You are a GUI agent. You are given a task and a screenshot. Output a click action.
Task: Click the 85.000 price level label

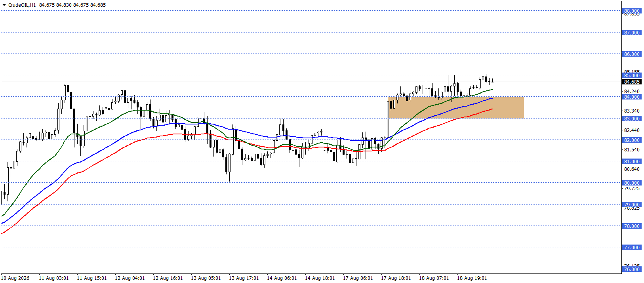(632, 75)
